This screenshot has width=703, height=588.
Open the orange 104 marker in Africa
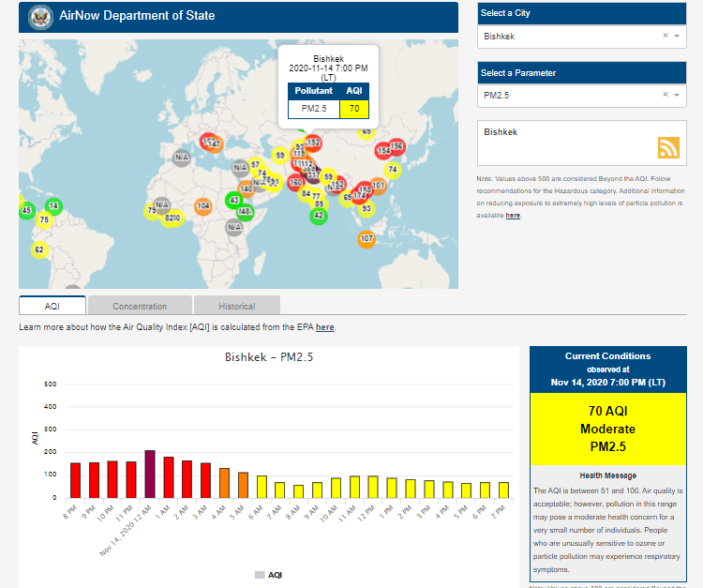tap(203, 205)
